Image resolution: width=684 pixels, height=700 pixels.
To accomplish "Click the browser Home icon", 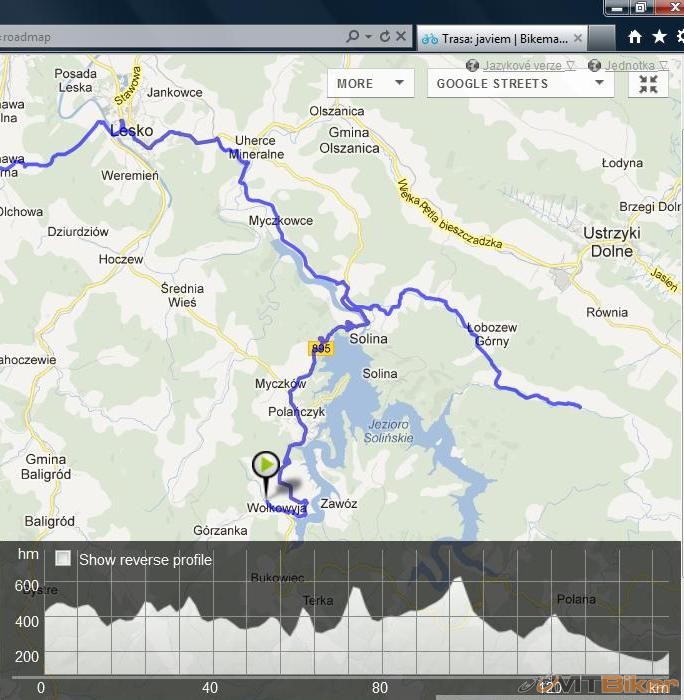I will coord(634,37).
